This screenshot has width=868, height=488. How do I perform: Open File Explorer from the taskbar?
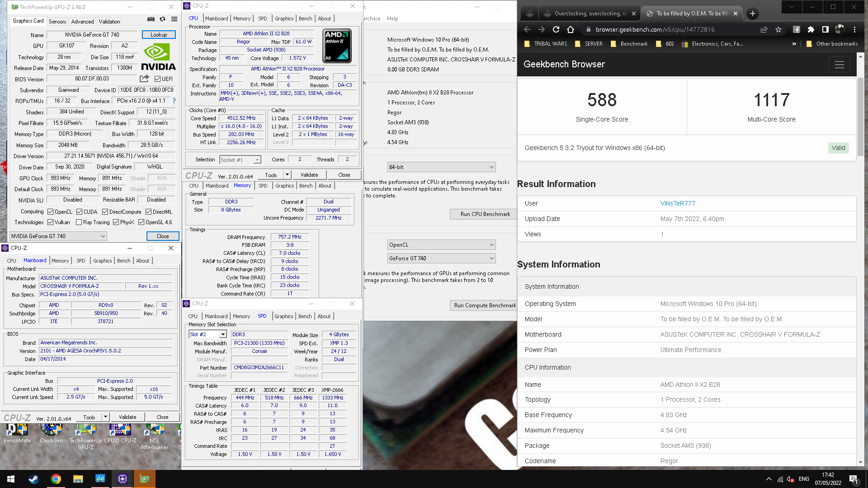point(78,479)
